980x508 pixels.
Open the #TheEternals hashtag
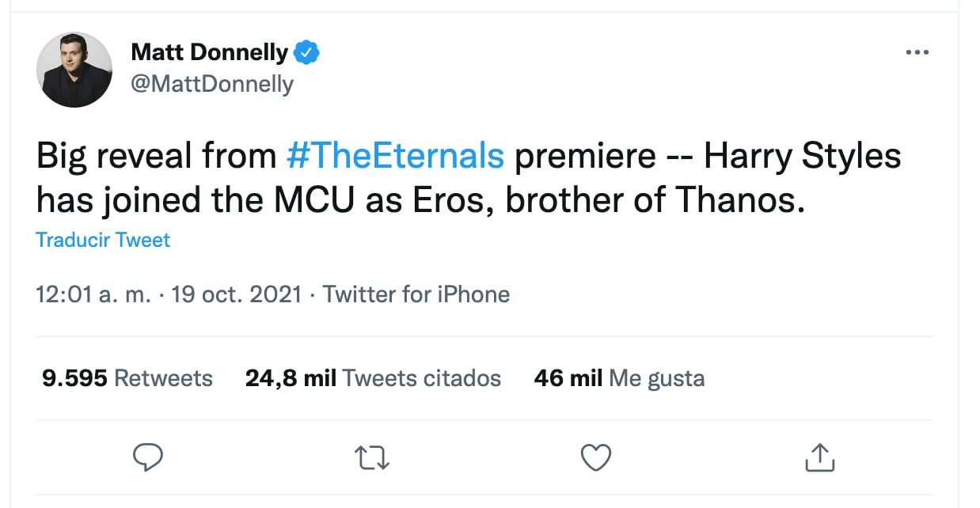click(396, 156)
